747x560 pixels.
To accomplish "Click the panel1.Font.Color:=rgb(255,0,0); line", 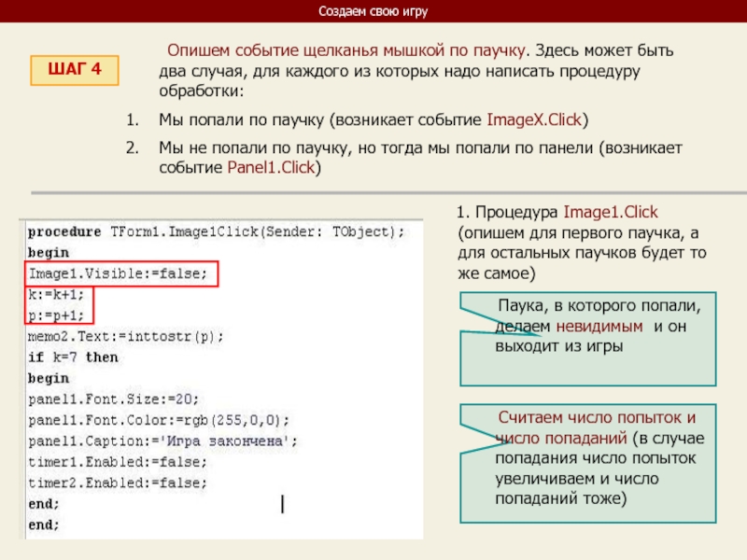I will tap(159, 420).
